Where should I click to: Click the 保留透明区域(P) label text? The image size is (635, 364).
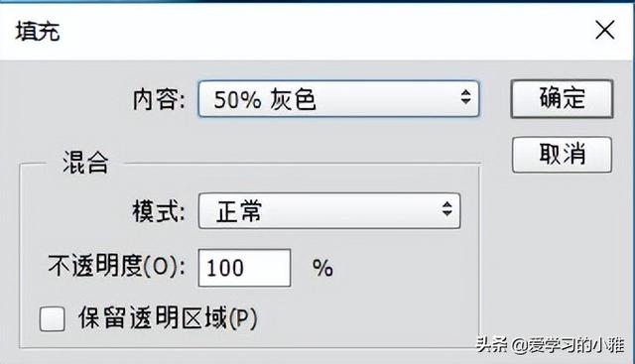pyautogui.click(x=168, y=318)
